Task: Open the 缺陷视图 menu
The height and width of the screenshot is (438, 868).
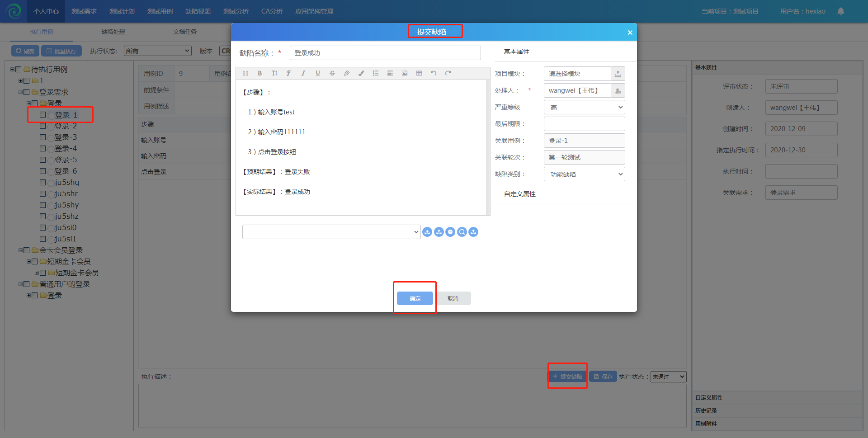Action: coord(198,11)
